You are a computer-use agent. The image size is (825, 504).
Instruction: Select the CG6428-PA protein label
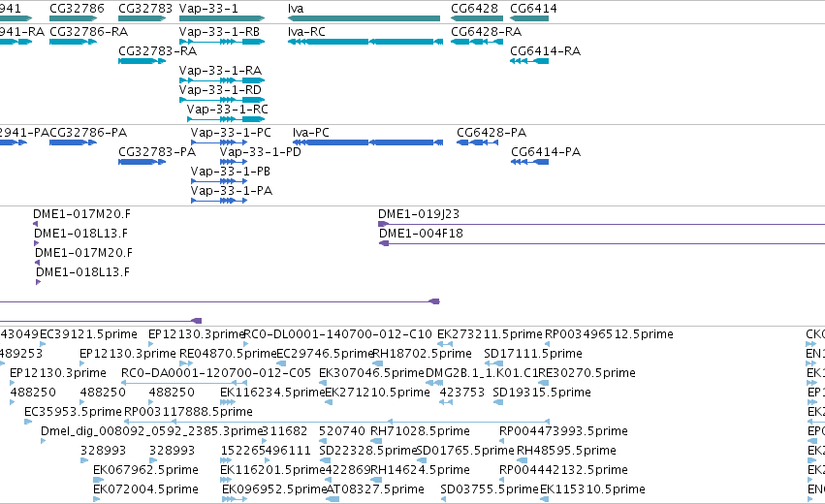[492, 133]
